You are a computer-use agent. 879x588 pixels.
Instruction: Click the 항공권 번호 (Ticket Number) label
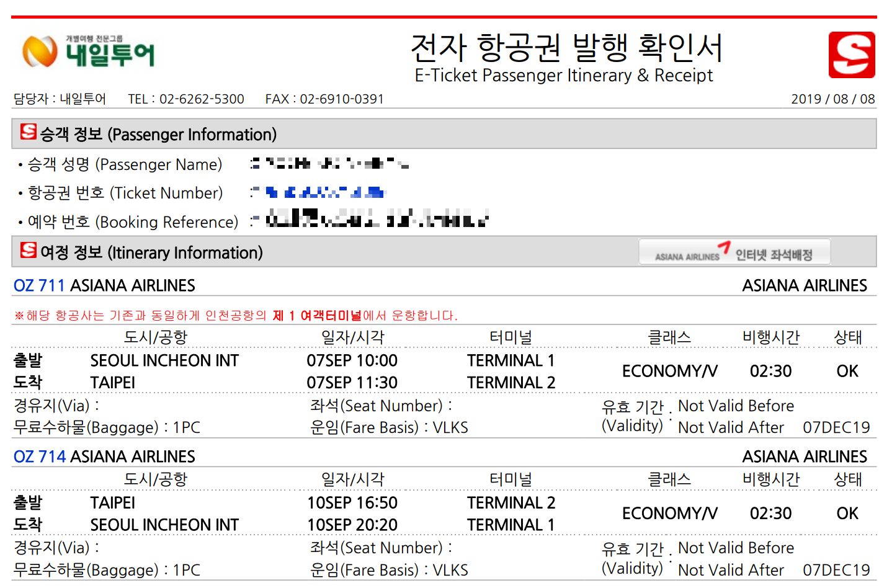click(125, 193)
